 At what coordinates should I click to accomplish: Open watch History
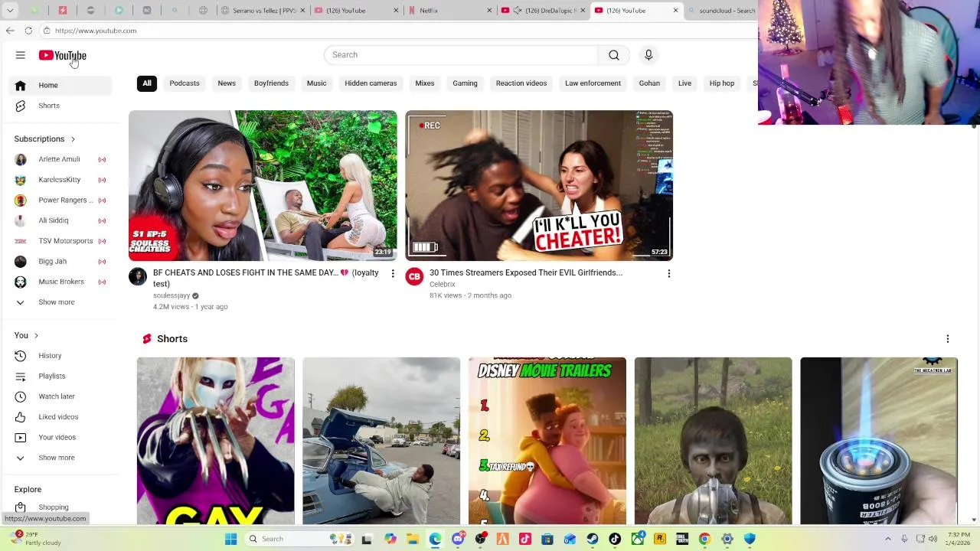[x=60, y=356]
